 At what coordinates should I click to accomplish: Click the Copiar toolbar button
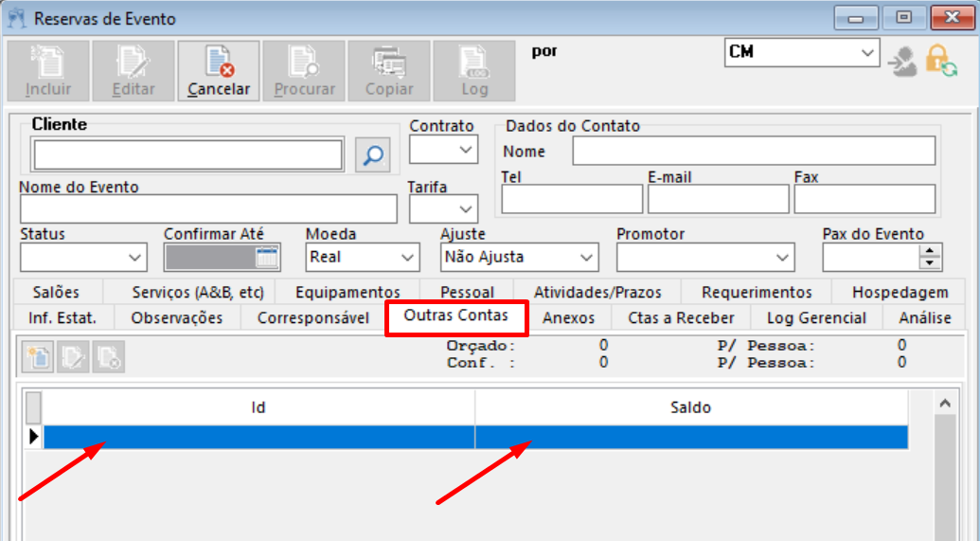389,71
